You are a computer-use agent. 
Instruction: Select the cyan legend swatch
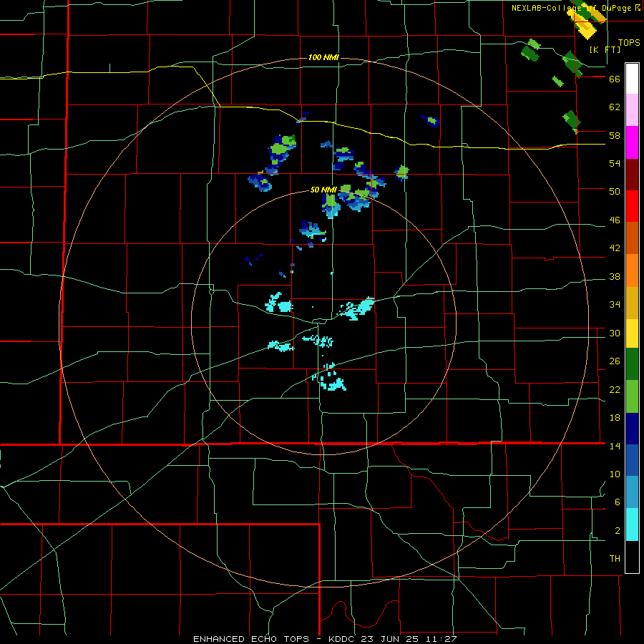(632, 525)
